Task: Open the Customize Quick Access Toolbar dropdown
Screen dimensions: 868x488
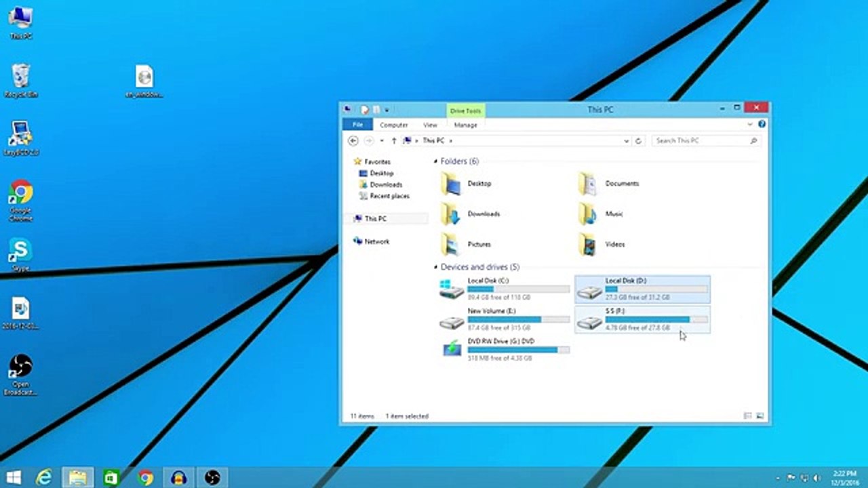Action: 387,110
